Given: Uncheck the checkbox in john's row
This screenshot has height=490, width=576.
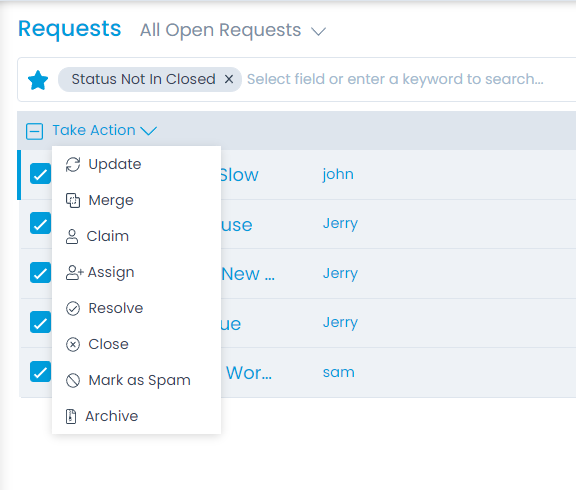Looking at the screenshot, I should (40, 174).
